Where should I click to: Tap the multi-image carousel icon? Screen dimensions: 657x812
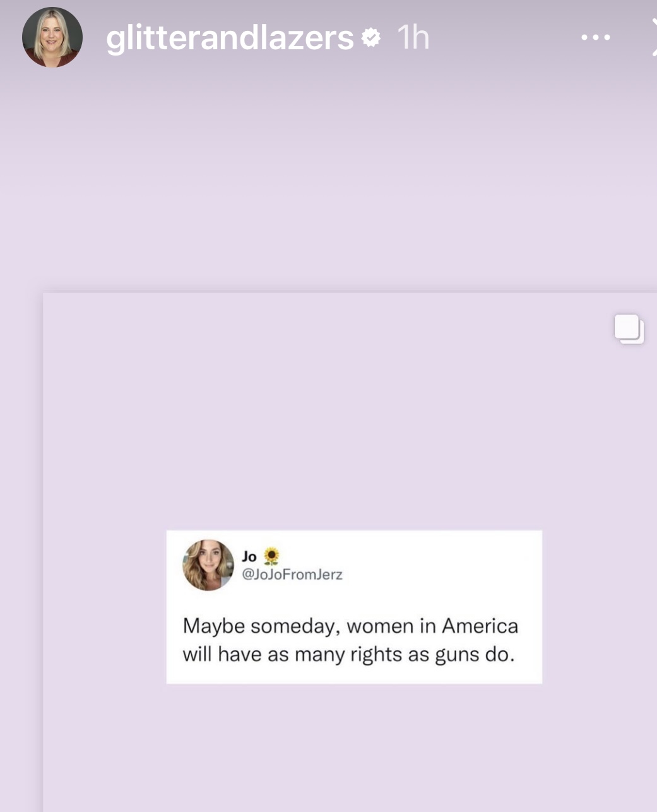pyautogui.click(x=629, y=329)
